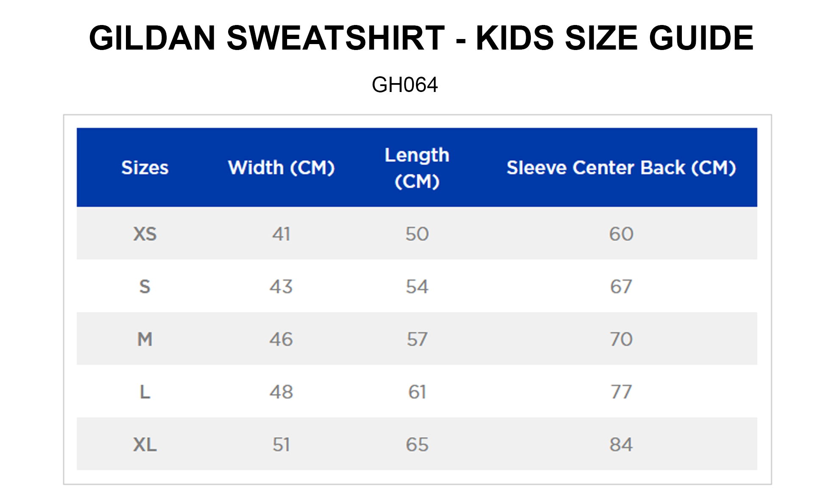Image resolution: width=837 pixels, height=504 pixels.
Task: Select the M length value 57
Action: pyautogui.click(x=417, y=340)
